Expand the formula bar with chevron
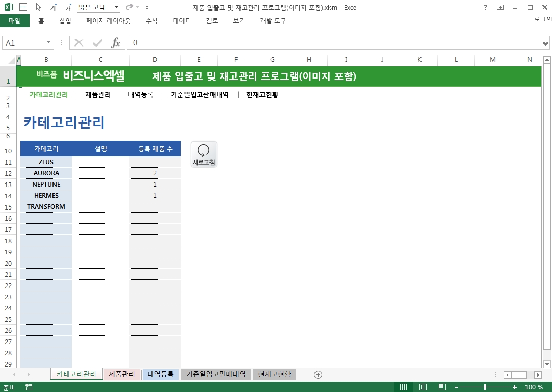Screen dimensions: 552x392 (545, 43)
